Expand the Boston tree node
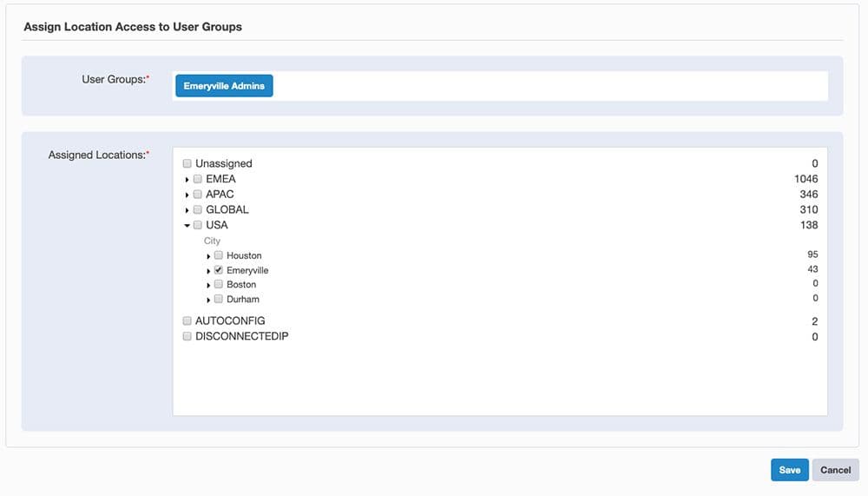868x496 pixels. 208,286
